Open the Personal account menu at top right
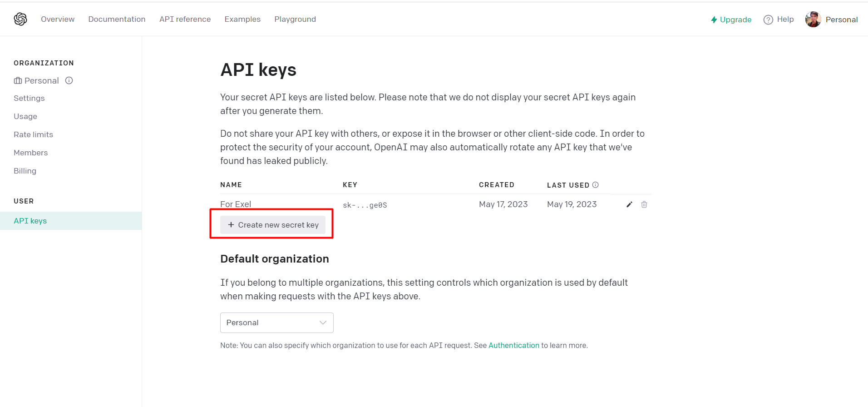The height and width of the screenshot is (407, 868). pos(841,20)
